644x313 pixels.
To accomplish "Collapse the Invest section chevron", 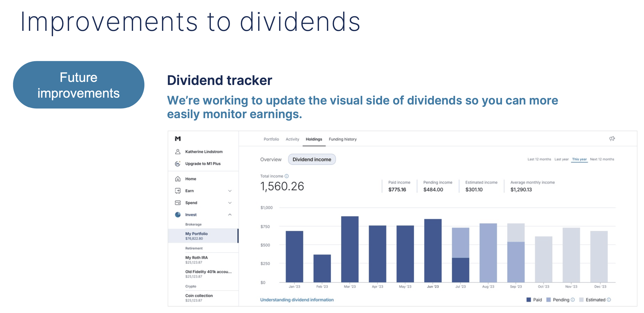I will click(x=230, y=215).
